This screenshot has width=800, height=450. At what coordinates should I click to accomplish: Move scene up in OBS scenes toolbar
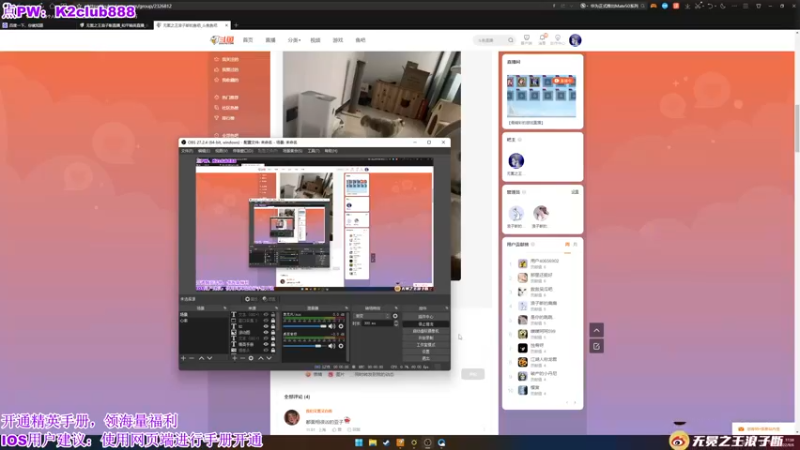pyautogui.click(x=202, y=358)
